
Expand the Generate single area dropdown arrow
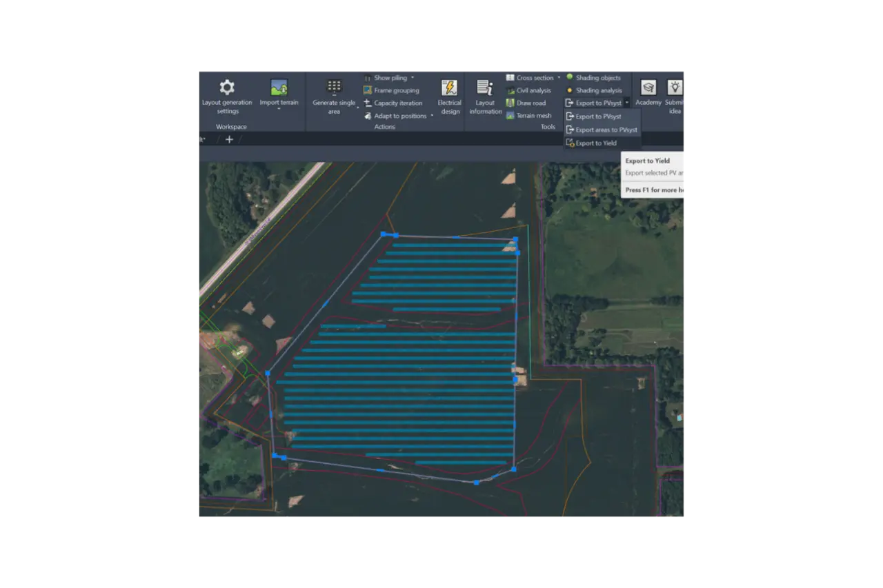(358, 107)
